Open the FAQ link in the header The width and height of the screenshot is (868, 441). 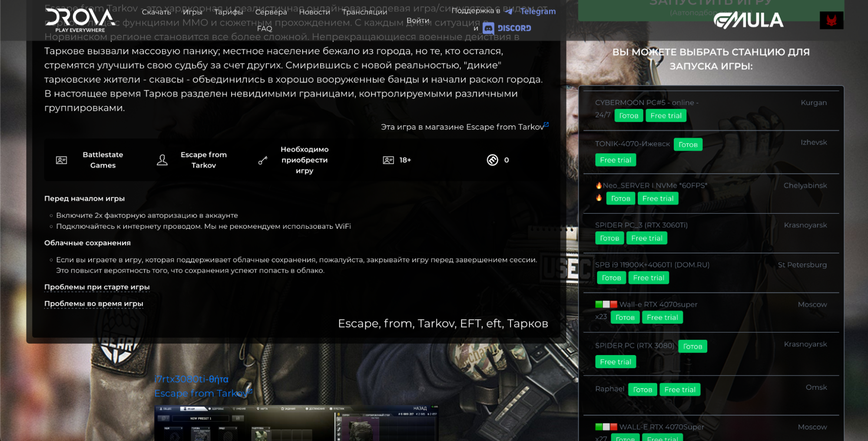point(265,29)
